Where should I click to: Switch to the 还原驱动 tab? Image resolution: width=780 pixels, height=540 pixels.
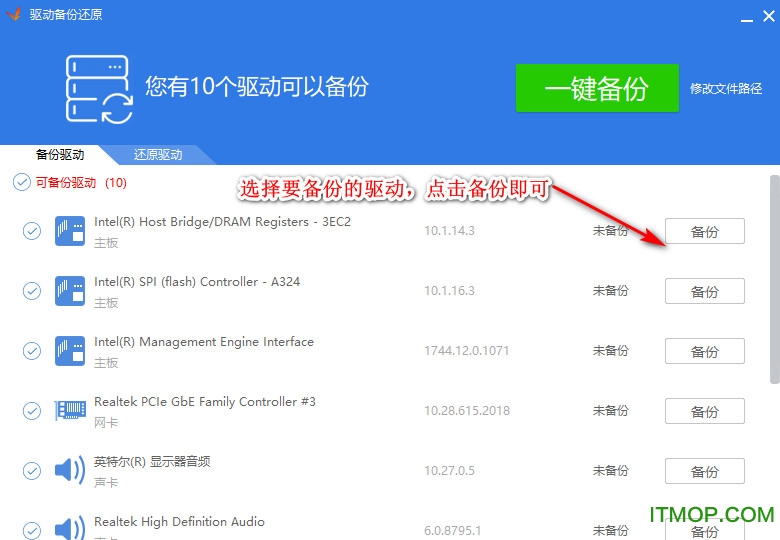click(x=158, y=155)
